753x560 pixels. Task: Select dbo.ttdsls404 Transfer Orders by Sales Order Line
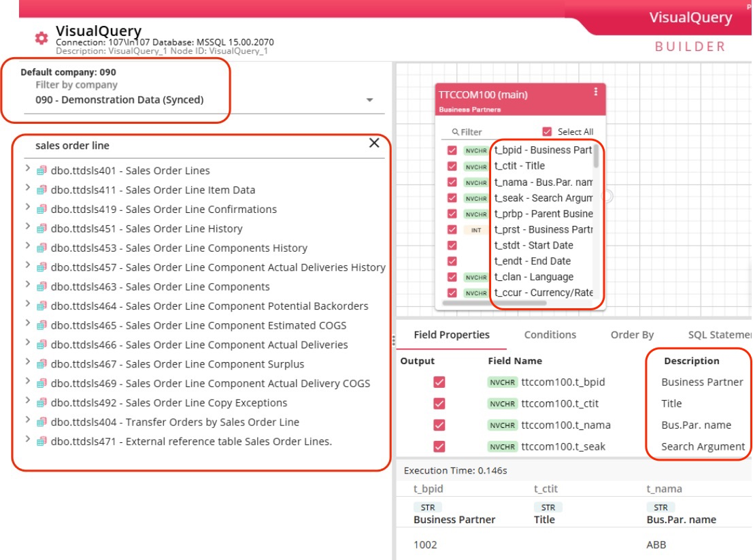point(175,422)
